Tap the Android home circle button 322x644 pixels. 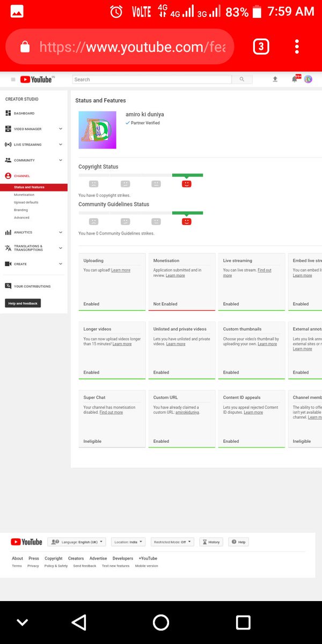[x=161, y=623]
